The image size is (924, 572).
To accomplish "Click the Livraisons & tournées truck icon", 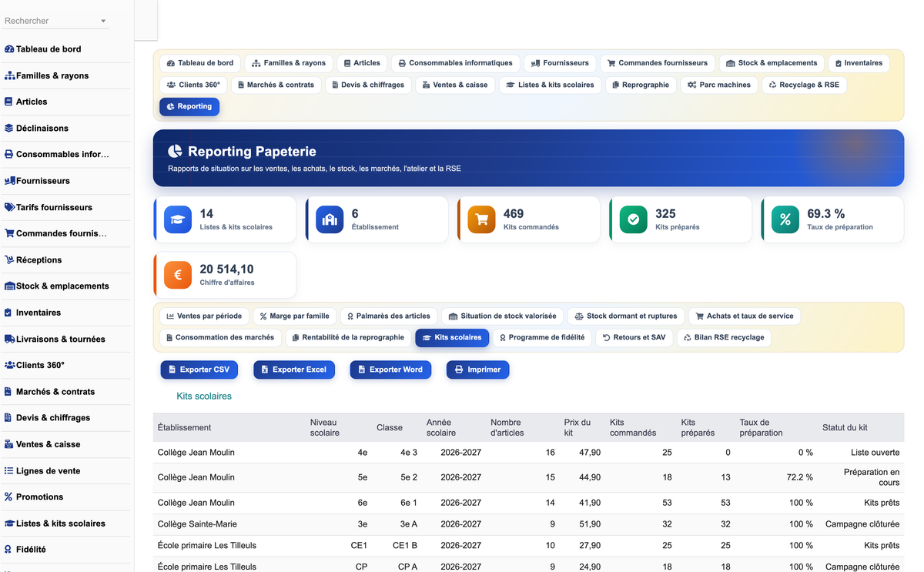I will (10, 339).
